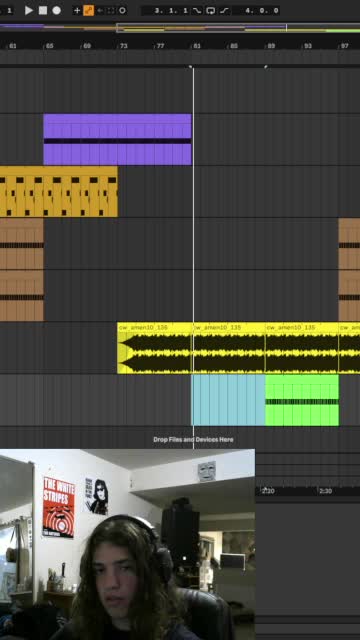Toggle MIDI Arrangement Overdub plus icon
The height and width of the screenshot is (640, 360).
77,10
